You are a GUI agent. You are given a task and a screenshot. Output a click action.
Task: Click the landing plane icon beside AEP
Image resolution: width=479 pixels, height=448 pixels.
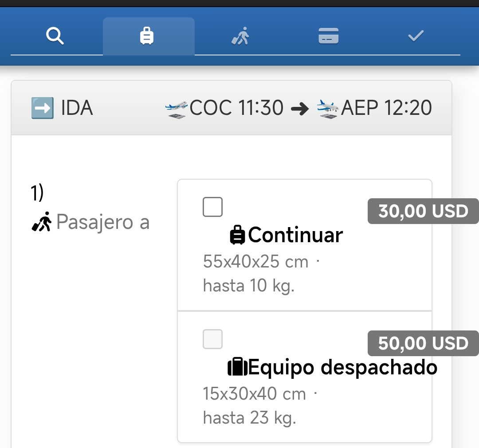[328, 109]
